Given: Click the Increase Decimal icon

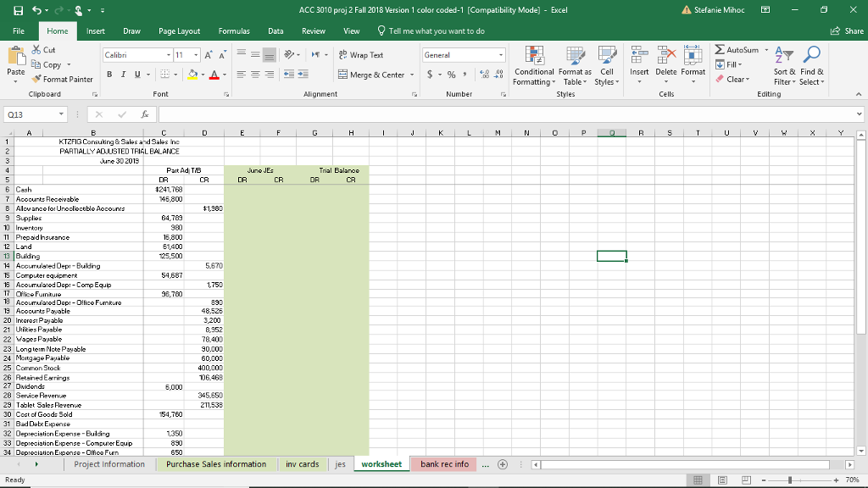Looking at the screenshot, I should click(x=484, y=75).
